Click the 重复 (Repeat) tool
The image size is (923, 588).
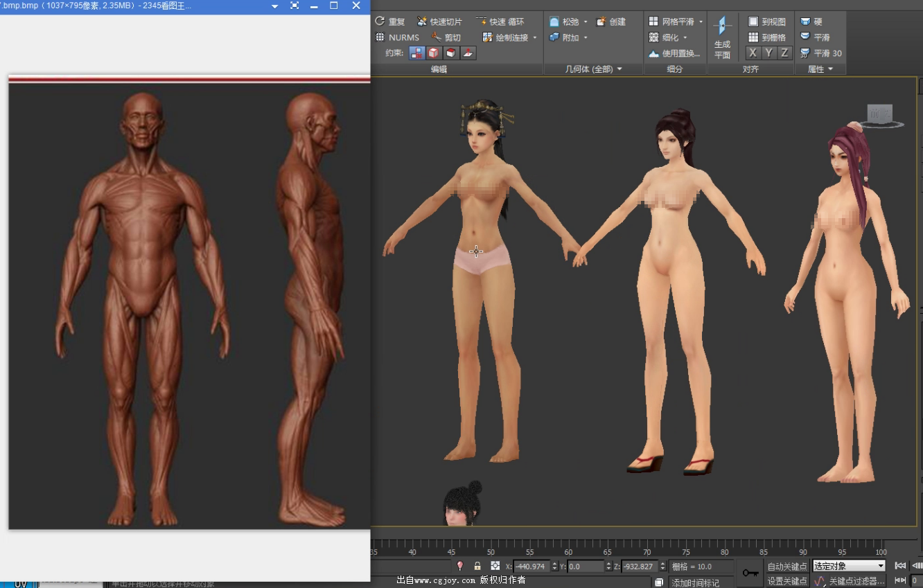pyautogui.click(x=390, y=21)
